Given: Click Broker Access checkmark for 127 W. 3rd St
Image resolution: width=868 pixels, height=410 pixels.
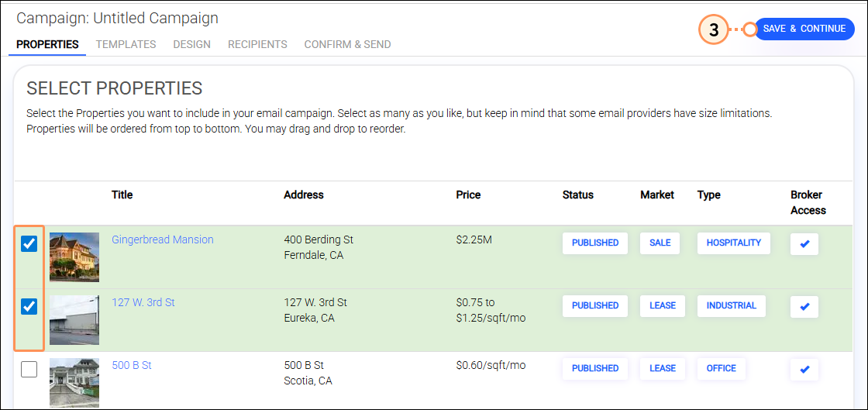Looking at the screenshot, I should (x=804, y=306).
